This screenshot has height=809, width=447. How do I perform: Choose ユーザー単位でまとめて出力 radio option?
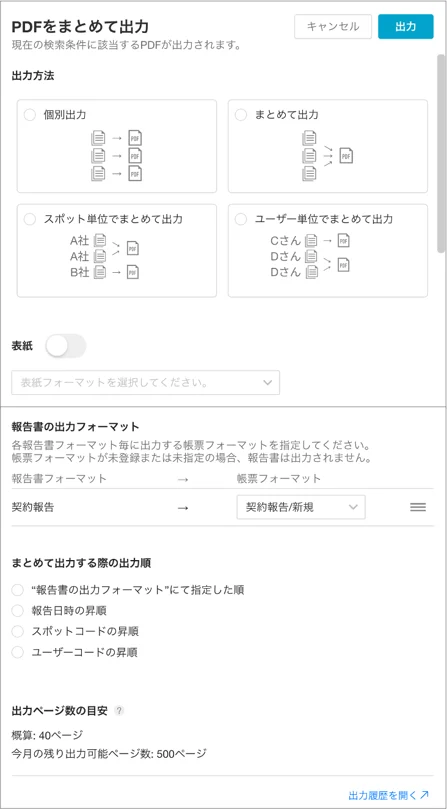click(241, 219)
